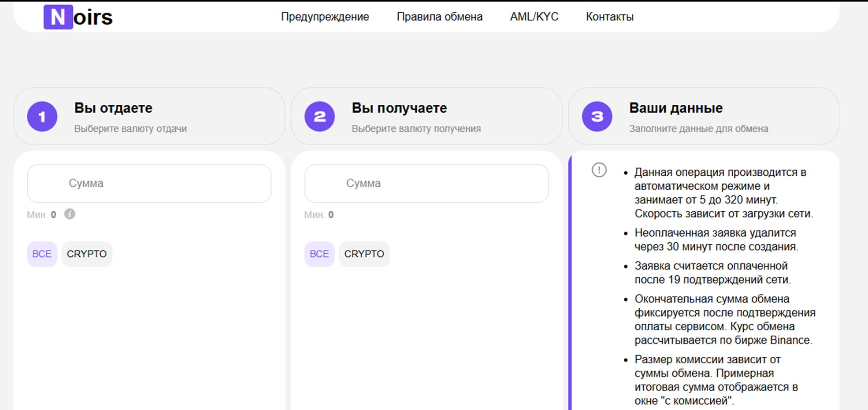Viewport: 868px width, 410px height.
Task: Select ВСЕ filter under Вы отдаете
Action: point(42,254)
